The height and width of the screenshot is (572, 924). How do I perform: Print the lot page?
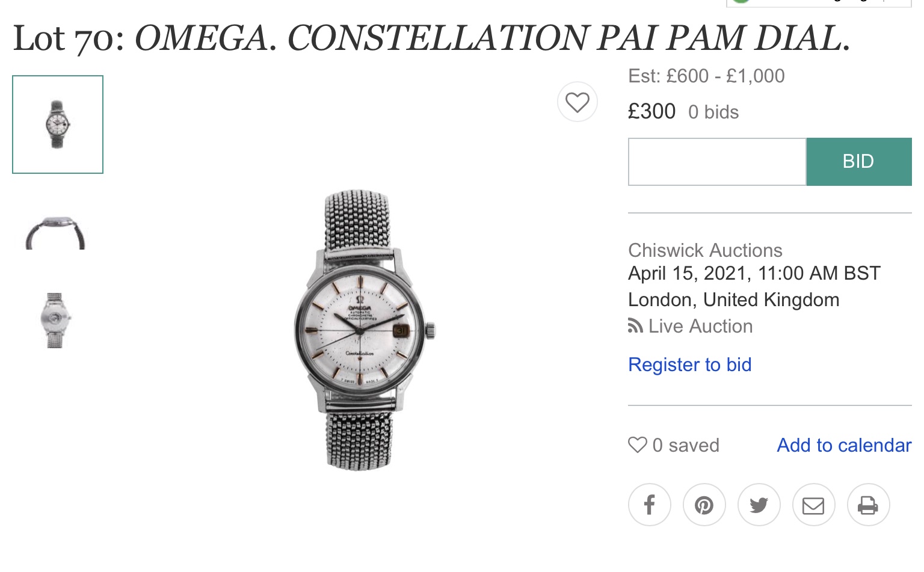click(867, 505)
